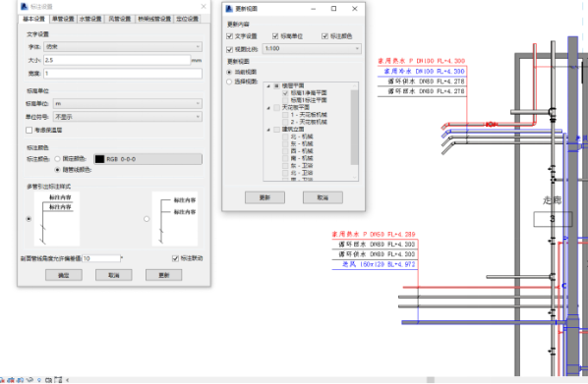Open the 1:100 view scale dropdown
Viewport: 588px width, 384px height.
point(312,49)
